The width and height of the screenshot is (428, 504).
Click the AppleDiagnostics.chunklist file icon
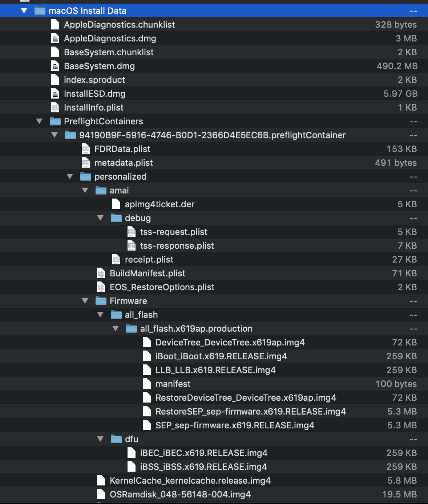pyautogui.click(x=55, y=25)
